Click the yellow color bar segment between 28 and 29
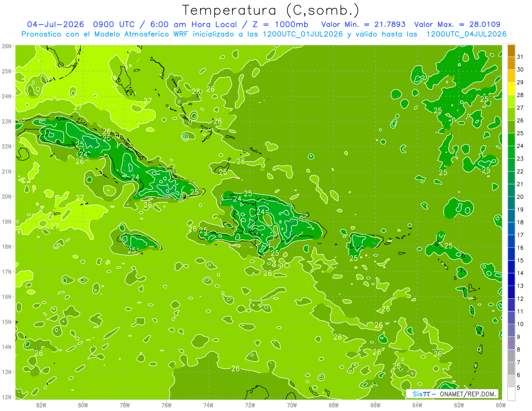The height and width of the screenshot is (411, 532). click(511, 89)
